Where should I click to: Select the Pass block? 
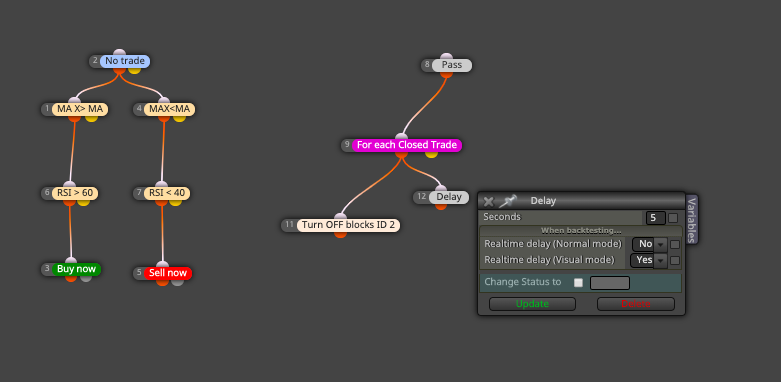(x=452, y=65)
